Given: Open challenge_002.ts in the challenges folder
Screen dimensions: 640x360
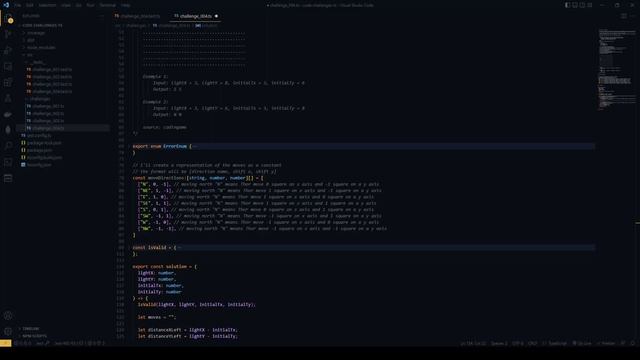Looking at the screenshot, I should point(48,113).
